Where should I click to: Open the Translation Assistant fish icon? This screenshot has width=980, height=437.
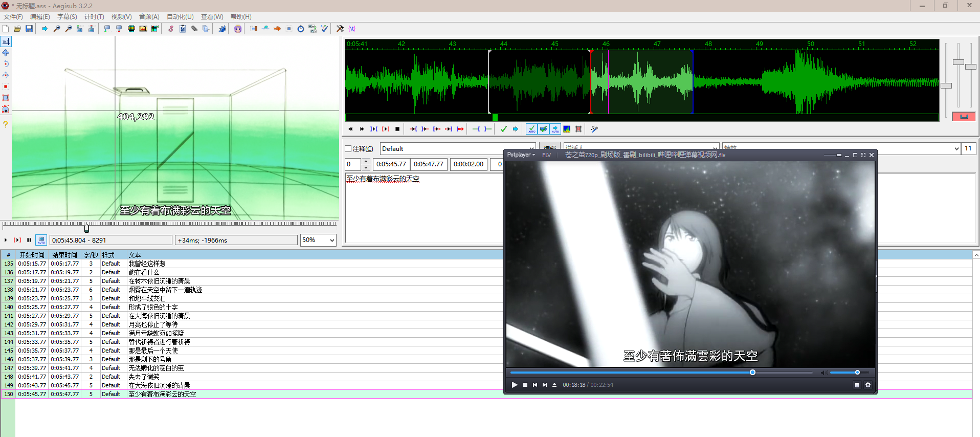pos(277,29)
